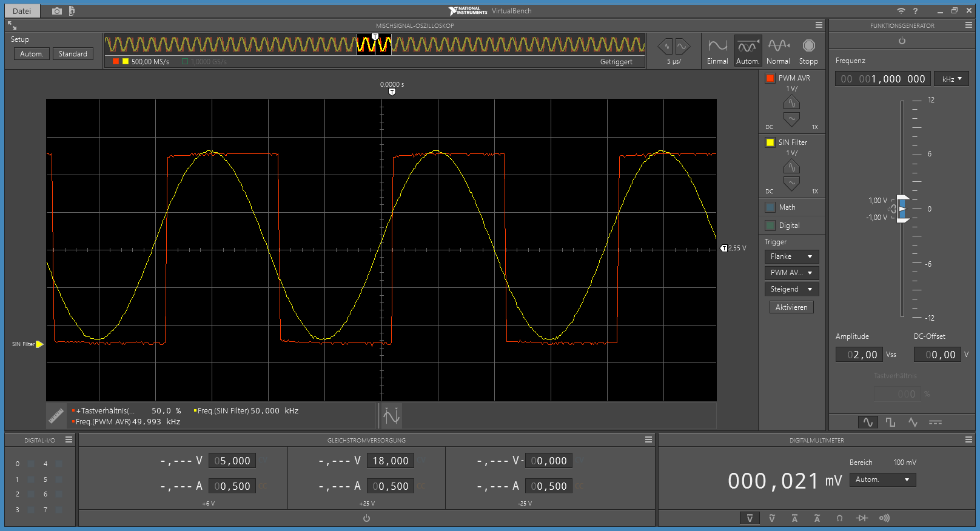The height and width of the screenshot is (531, 980).
Task: Click the +6 V voltage field 05,000
Action: pos(232,461)
